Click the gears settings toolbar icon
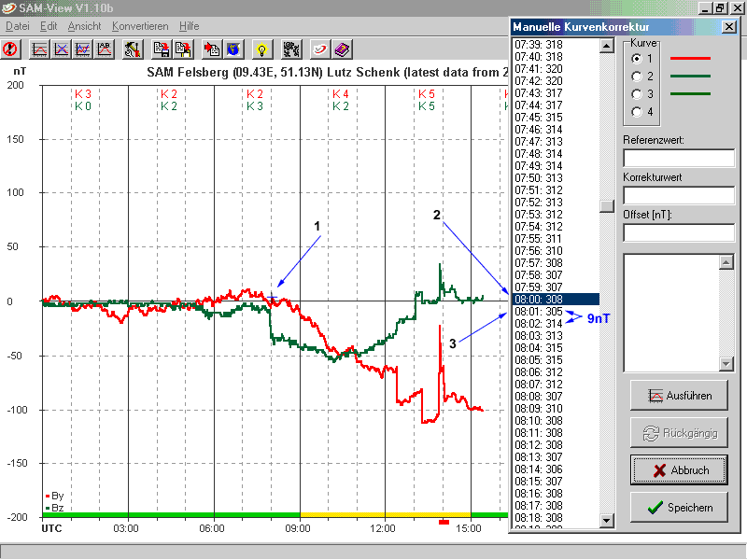Screen dimensions: 747x560 pyautogui.click(x=290, y=49)
